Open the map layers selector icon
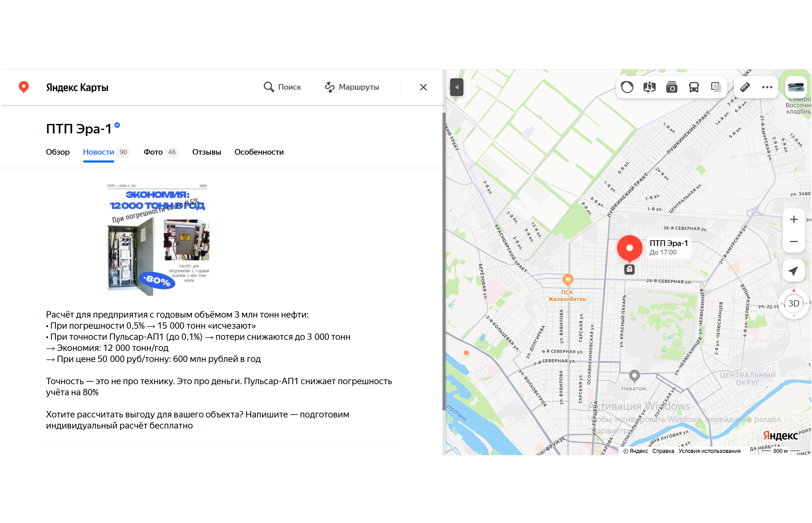Screen dimensions: 812x523 click(649, 87)
